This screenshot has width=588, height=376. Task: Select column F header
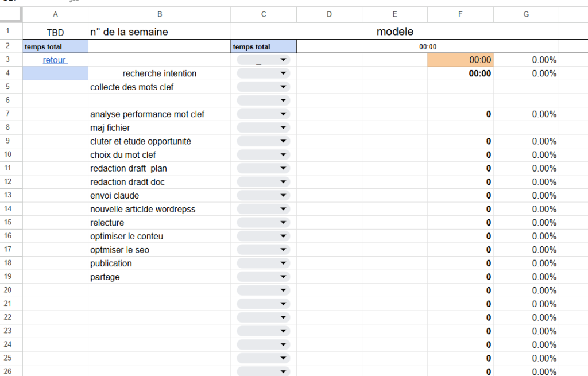point(460,14)
